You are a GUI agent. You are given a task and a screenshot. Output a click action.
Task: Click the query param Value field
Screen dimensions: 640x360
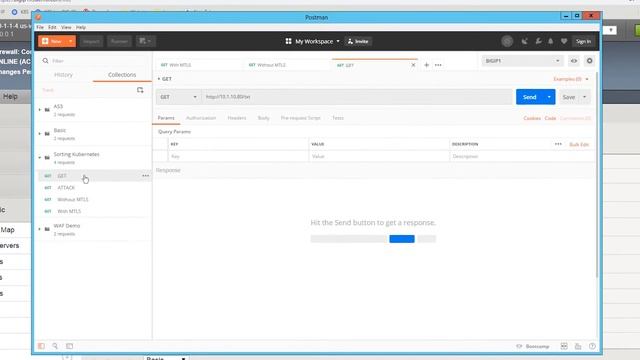click(379, 156)
